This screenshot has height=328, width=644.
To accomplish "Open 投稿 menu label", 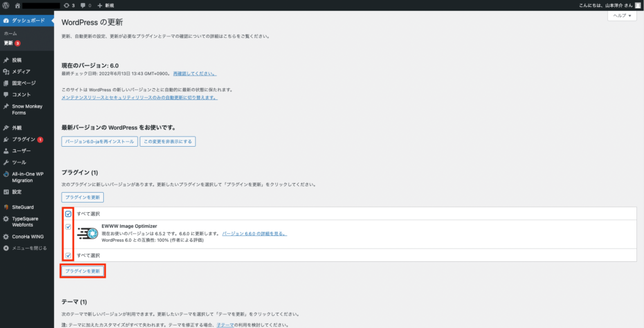I will [x=17, y=60].
